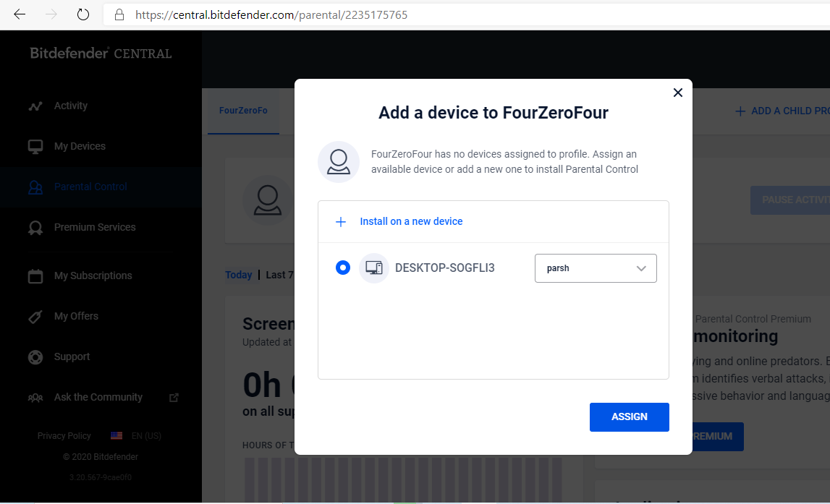The height and width of the screenshot is (504, 830).
Task: Close the Add a device dialog
Action: (677, 93)
